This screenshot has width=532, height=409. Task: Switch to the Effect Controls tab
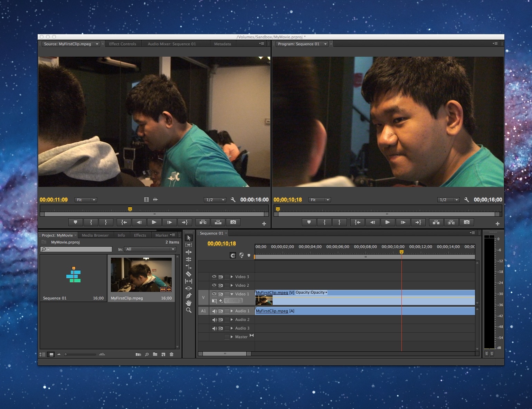tap(123, 44)
